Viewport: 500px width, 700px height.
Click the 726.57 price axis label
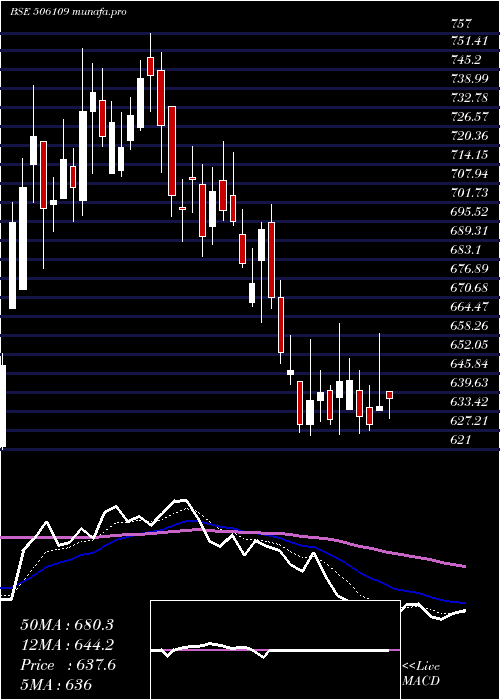click(469, 117)
